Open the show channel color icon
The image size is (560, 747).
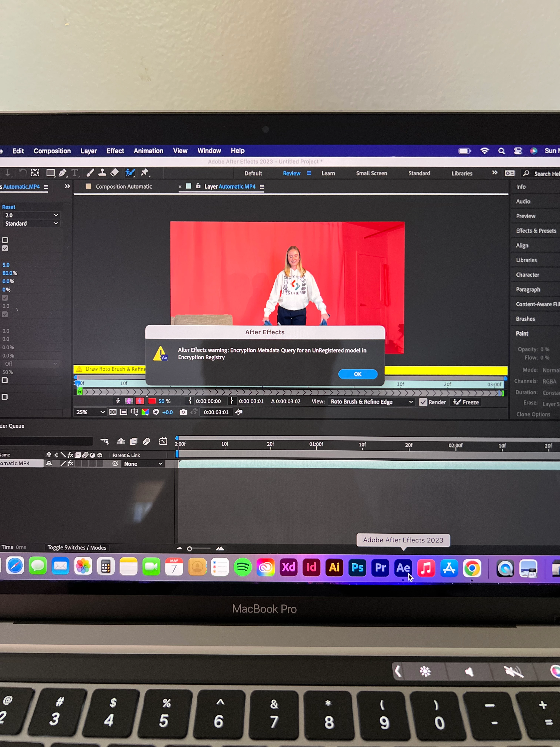tap(145, 412)
